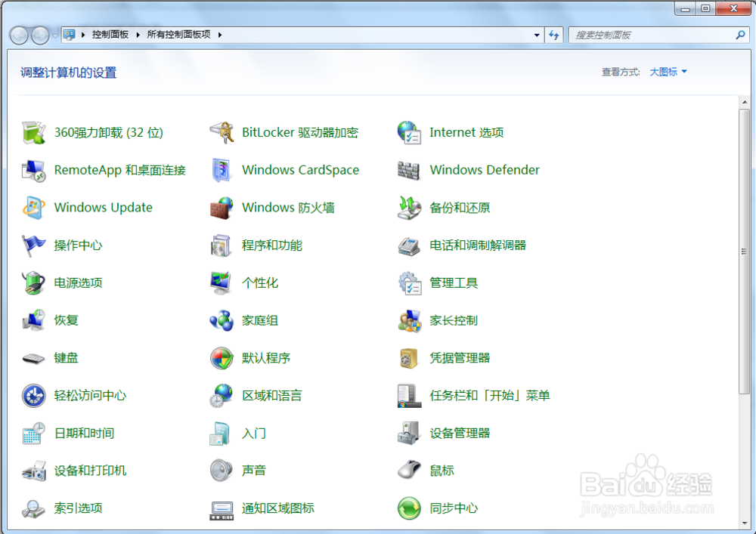Open the 操作中心 flag icon
This screenshot has height=534, width=756.
tap(34, 245)
